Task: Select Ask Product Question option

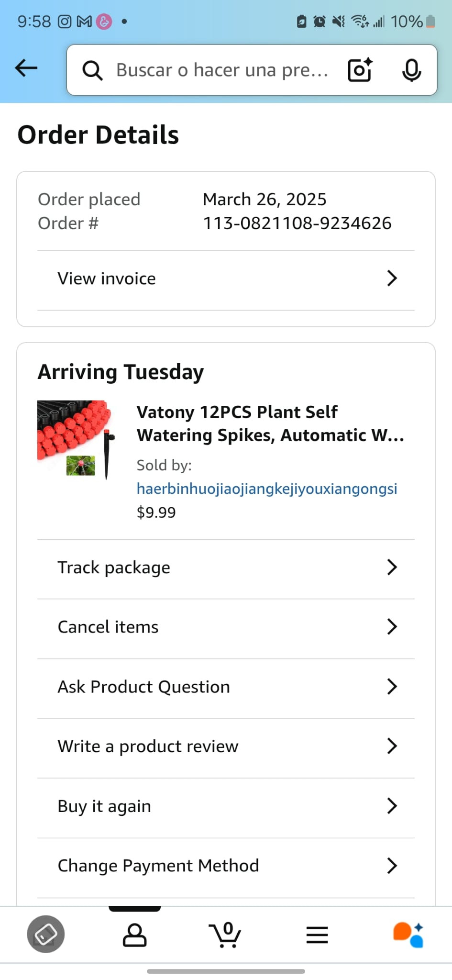Action: tap(143, 687)
